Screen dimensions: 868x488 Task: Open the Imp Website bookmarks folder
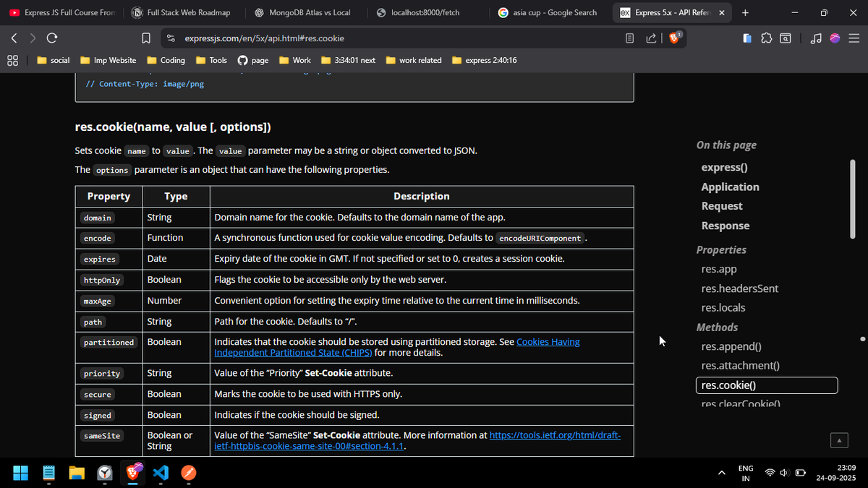pyautogui.click(x=109, y=60)
